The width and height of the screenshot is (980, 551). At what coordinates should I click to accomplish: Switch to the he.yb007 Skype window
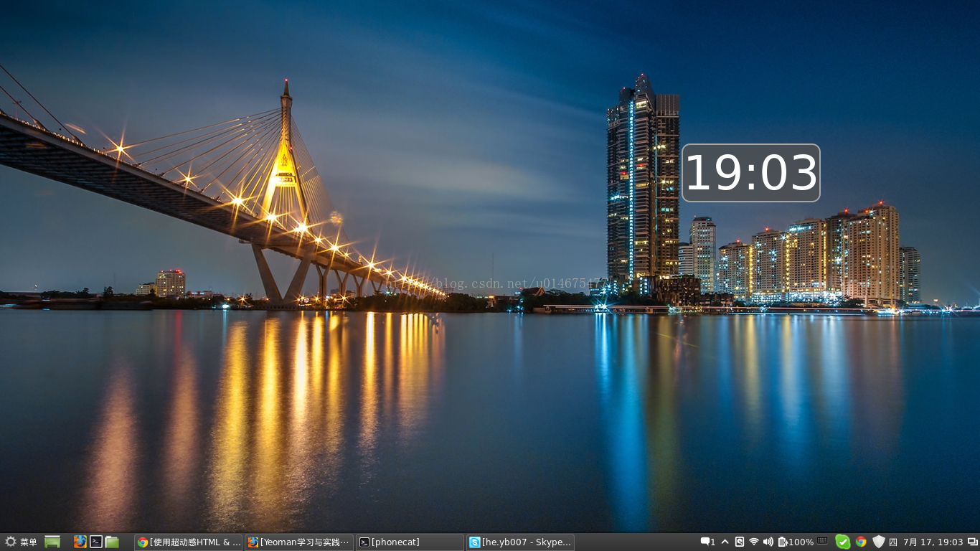(520, 542)
